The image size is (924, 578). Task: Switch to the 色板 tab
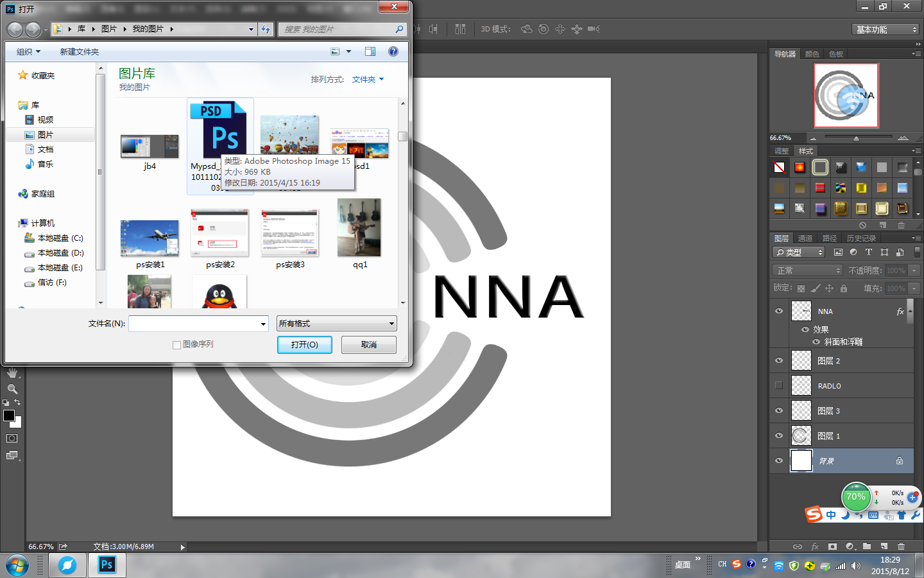click(836, 54)
